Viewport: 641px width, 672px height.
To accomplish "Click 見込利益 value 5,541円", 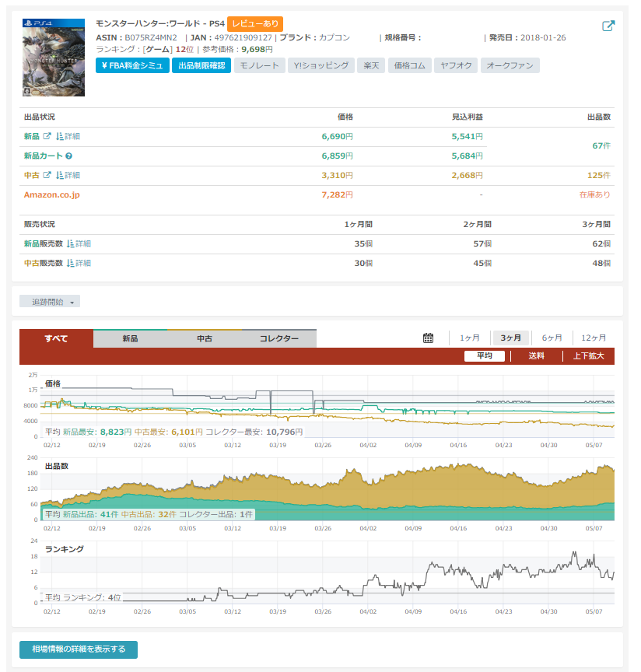I will pyautogui.click(x=468, y=136).
